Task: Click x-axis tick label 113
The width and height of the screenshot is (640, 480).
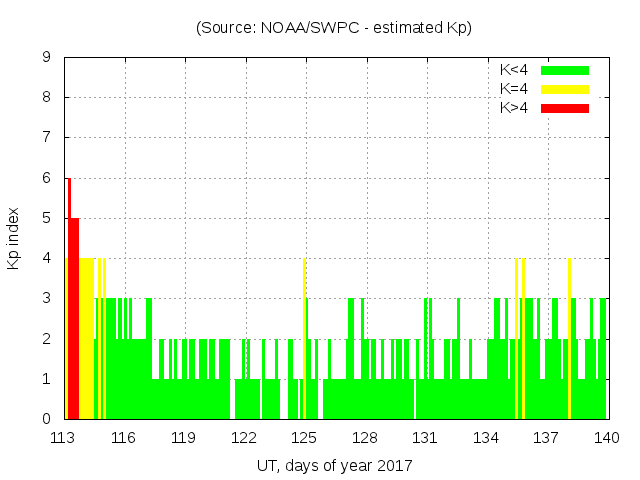Action: pyautogui.click(x=63, y=438)
